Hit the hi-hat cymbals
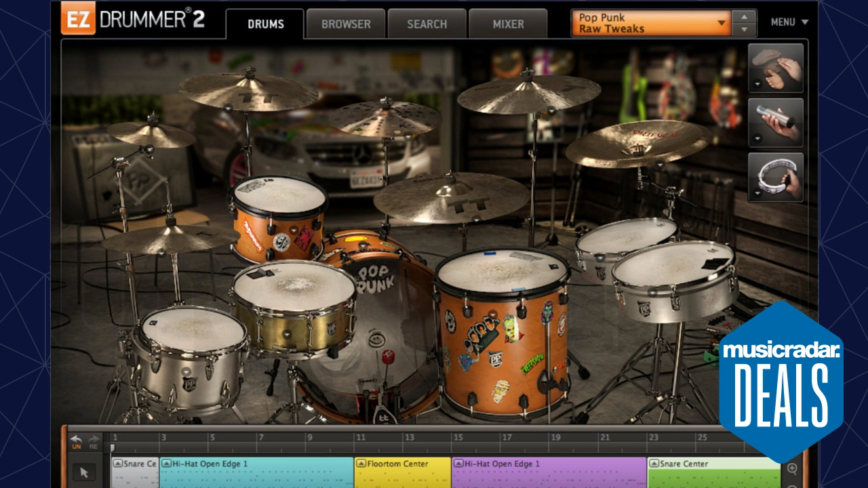This screenshot has height=488, width=868. (x=168, y=239)
